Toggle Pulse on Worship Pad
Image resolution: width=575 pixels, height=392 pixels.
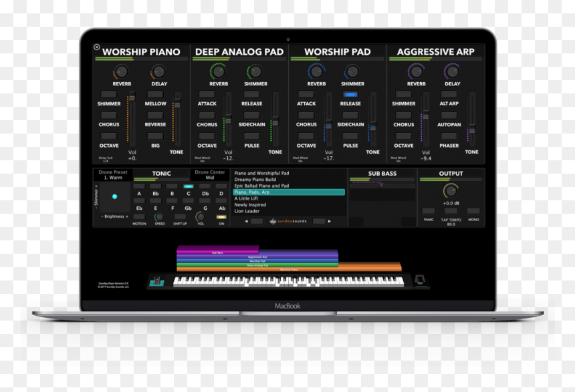350,136
